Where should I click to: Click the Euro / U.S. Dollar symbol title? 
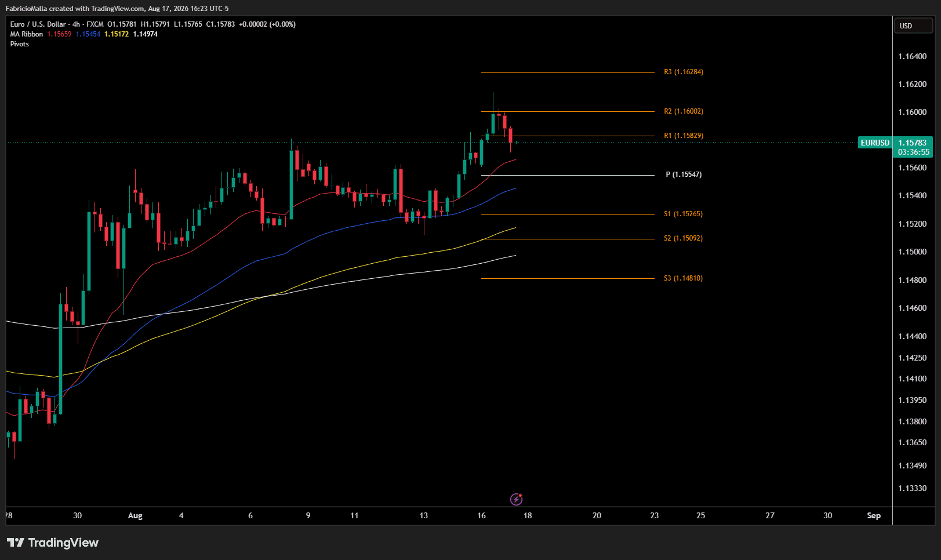pos(38,24)
